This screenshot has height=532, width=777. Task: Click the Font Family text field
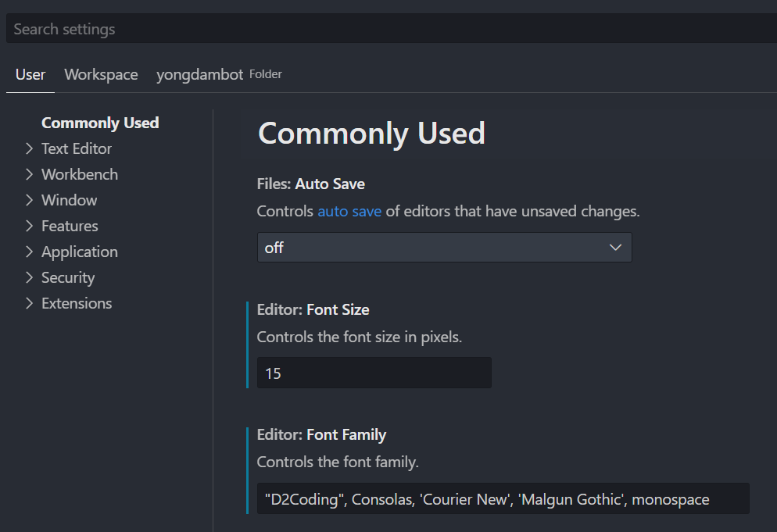tap(503, 499)
